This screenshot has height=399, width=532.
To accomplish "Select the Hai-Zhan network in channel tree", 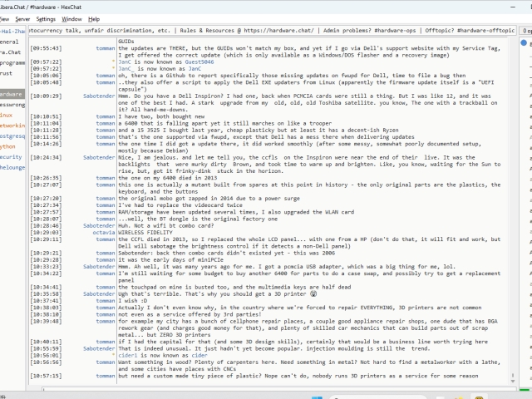I will click(x=12, y=32).
